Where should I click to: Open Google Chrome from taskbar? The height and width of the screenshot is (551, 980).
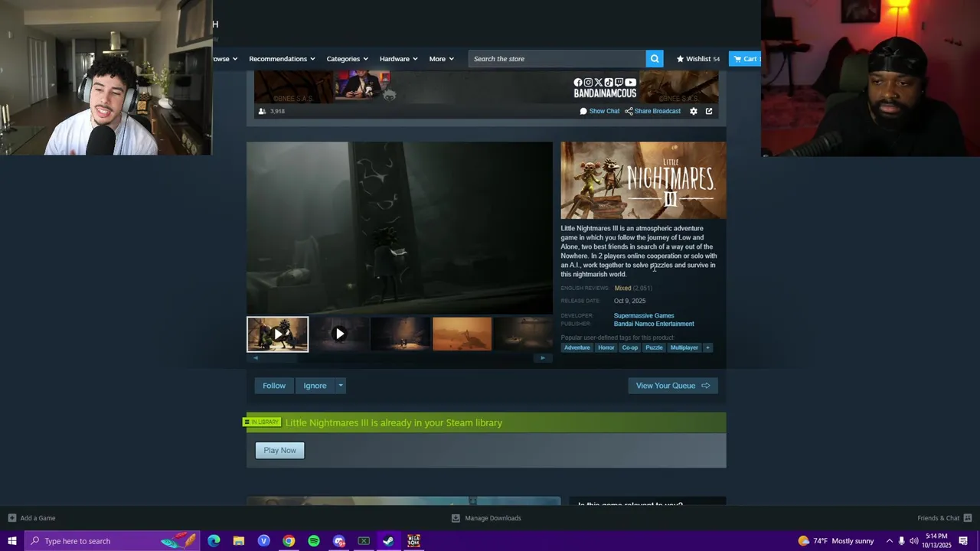coord(289,541)
